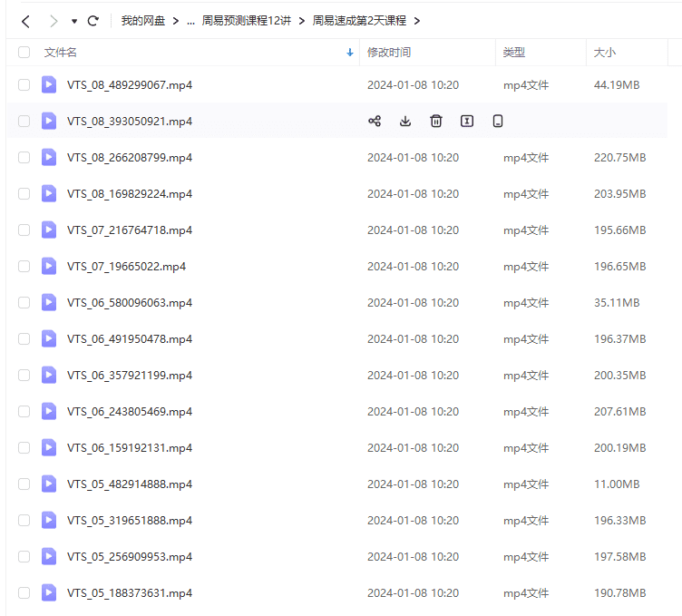The height and width of the screenshot is (616, 682).
Task: Sort by 修改时间 column header
Action: (x=389, y=53)
